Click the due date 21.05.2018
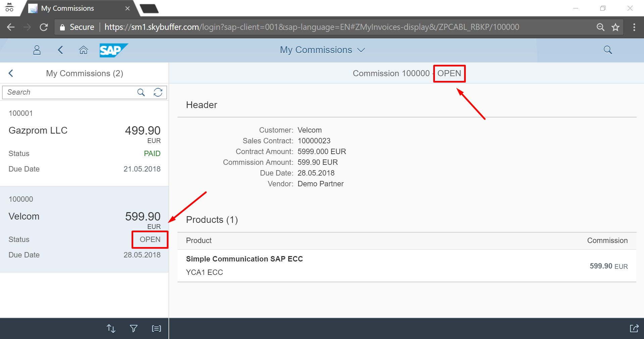The image size is (644, 339). [x=142, y=169]
